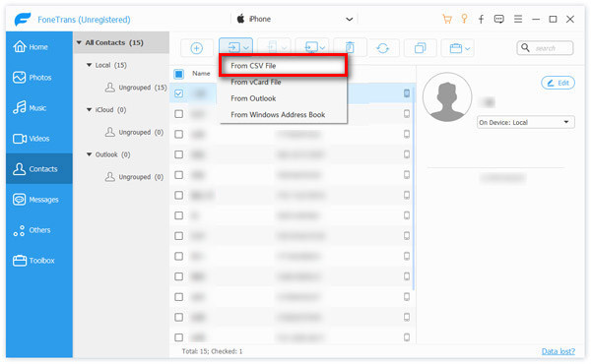Click the phone icon on second contact row
The height and width of the screenshot is (364, 591).
[407, 113]
